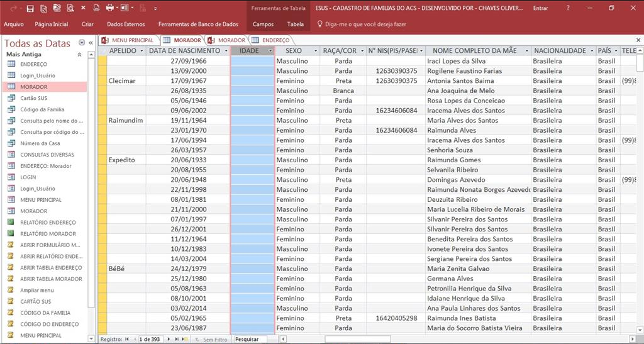Create new blank record via navigator icon

184,339
